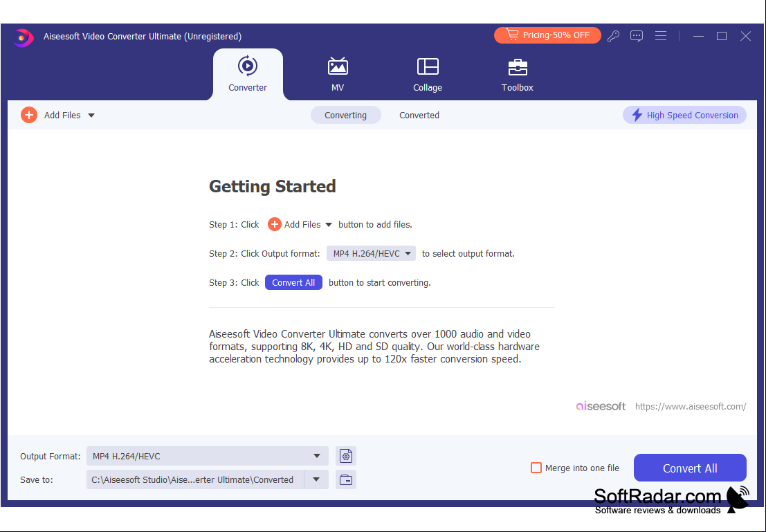The width and height of the screenshot is (766, 532).
Task: Open the output folder icon
Action: tap(346, 479)
